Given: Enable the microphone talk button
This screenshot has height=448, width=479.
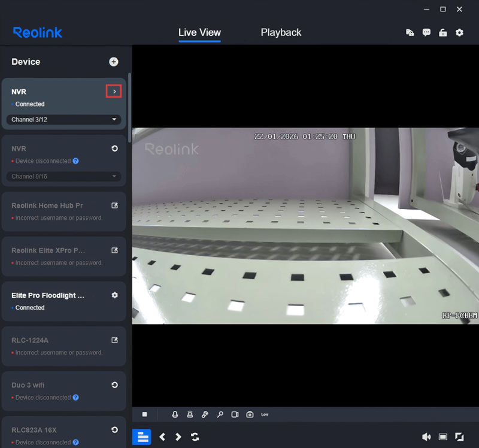Looking at the screenshot, I should 175,414.
